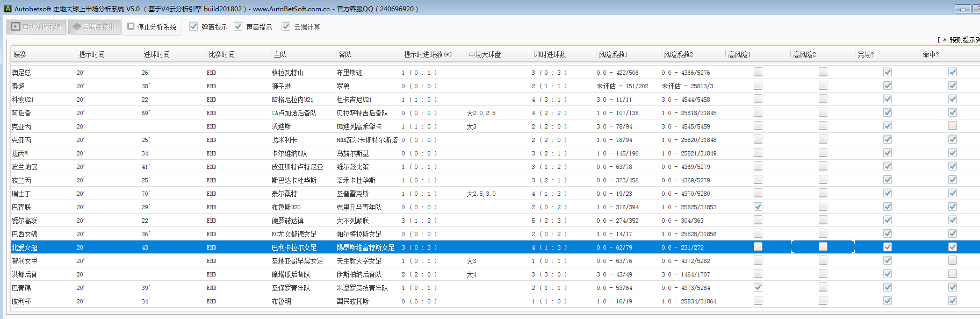Check 命中? for the 沃迪斯 row

(952, 126)
